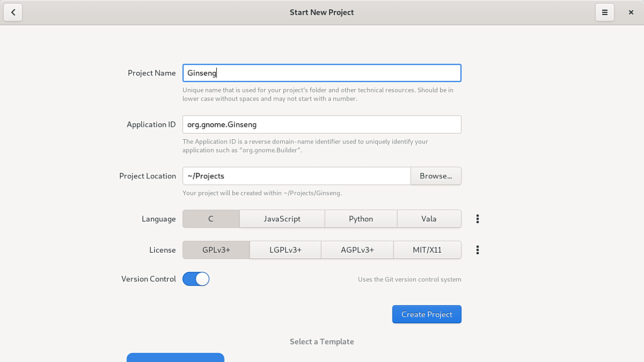This screenshot has width=644, height=362.
Task: Select C as the language
Action: coord(211,219)
